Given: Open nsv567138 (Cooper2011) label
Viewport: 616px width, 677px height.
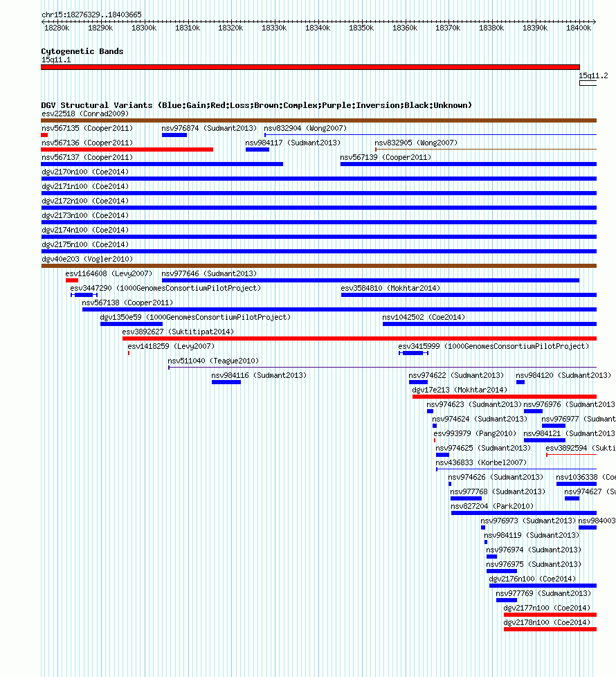Looking at the screenshot, I should tap(127, 303).
